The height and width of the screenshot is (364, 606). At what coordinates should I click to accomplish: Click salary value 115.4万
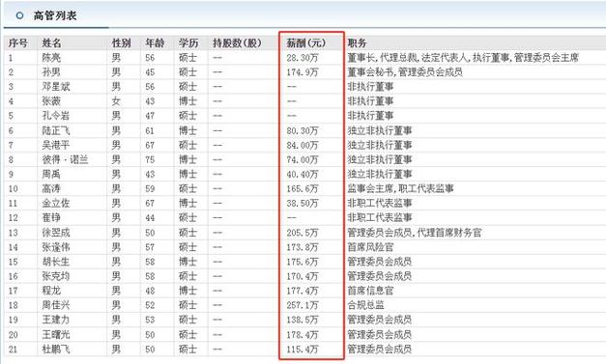pyautogui.click(x=303, y=349)
